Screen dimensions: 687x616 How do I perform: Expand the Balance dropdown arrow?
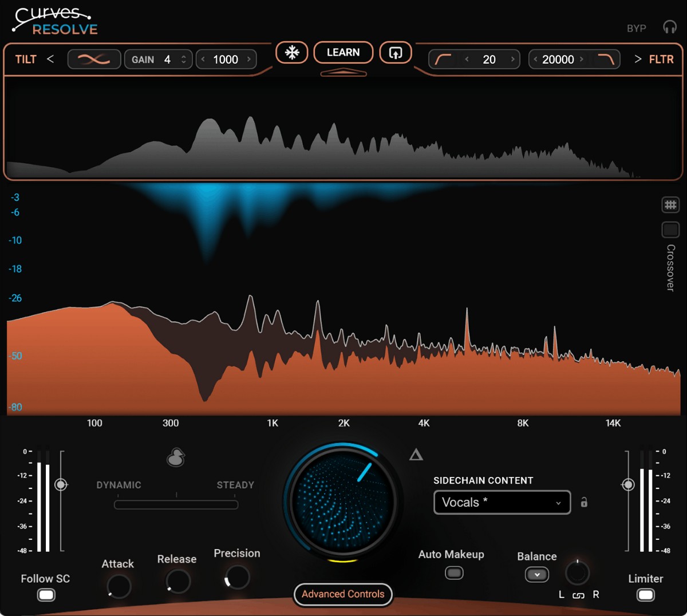[x=537, y=575]
